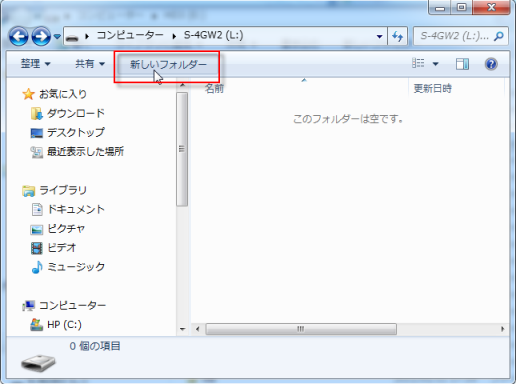Click the 最近表示した場所 icon
The width and height of the screenshot is (516, 384).
pos(37,152)
